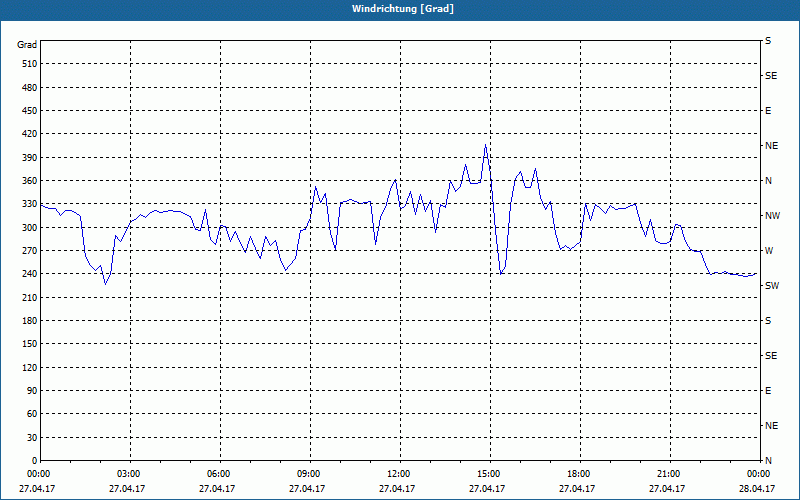Click the 180 y-axis value
The width and height of the screenshot is (800, 500).
30,320
